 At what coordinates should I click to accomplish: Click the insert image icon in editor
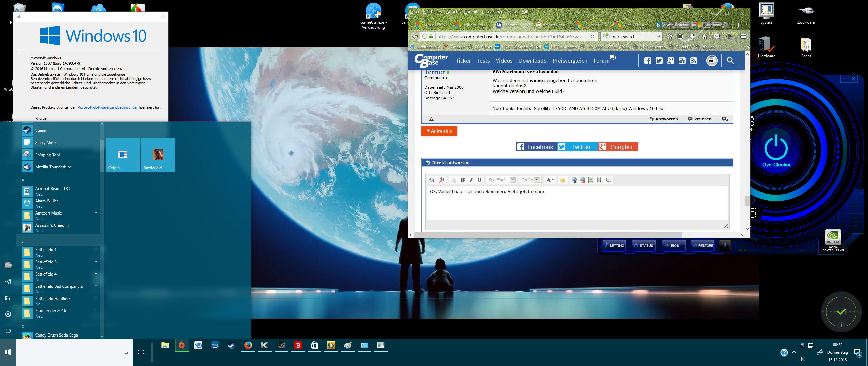pyautogui.click(x=591, y=180)
